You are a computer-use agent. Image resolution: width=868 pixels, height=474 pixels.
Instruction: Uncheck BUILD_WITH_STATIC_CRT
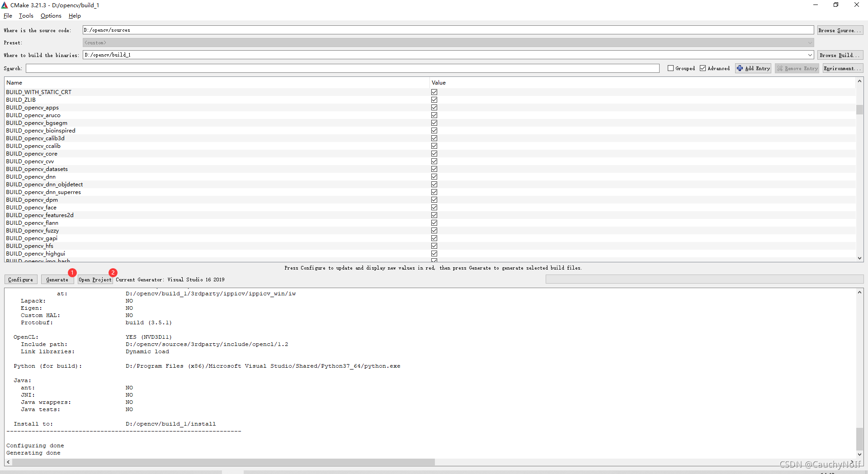(x=434, y=92)
